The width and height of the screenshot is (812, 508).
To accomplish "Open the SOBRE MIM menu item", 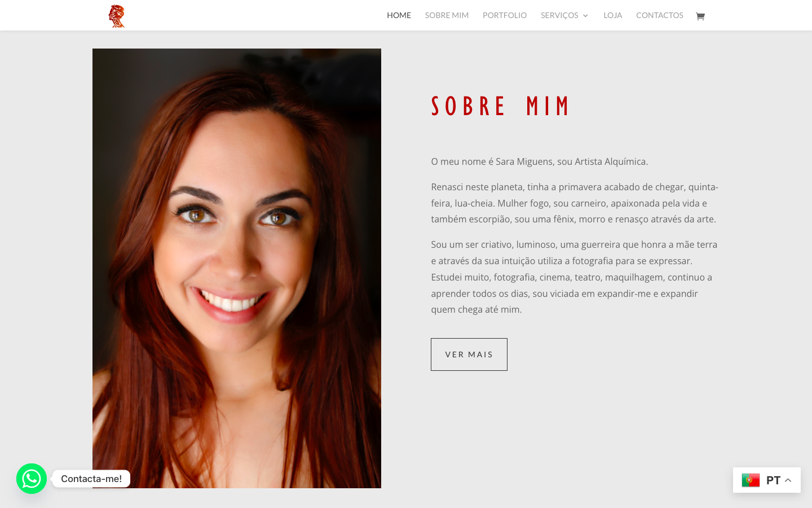I will (x=447, y=15).
